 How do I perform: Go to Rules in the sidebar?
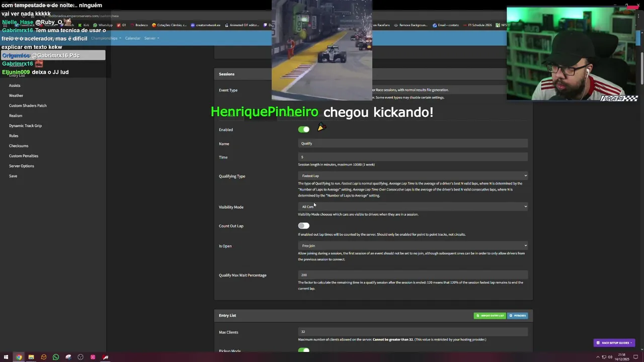14,136
